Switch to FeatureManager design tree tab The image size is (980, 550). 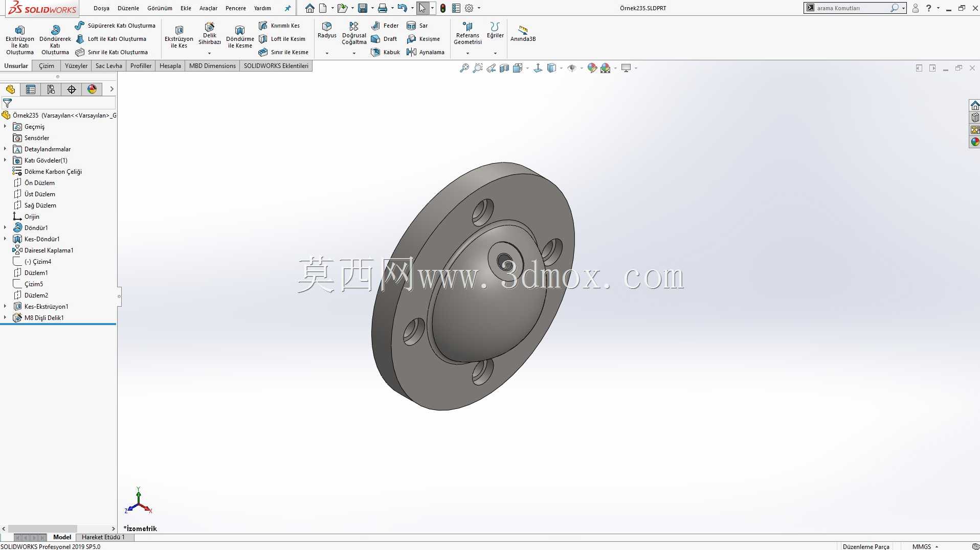[x=10, y=89]
